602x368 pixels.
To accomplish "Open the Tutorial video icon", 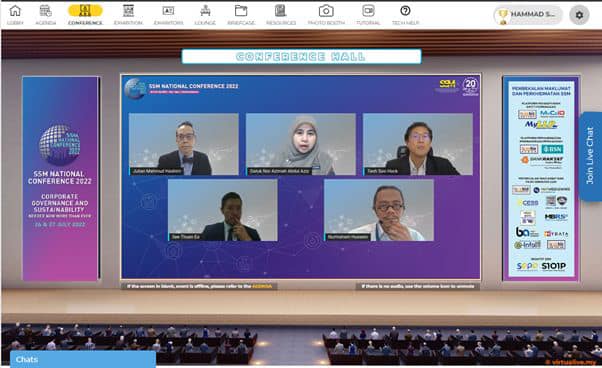I will tap(368, 11).
